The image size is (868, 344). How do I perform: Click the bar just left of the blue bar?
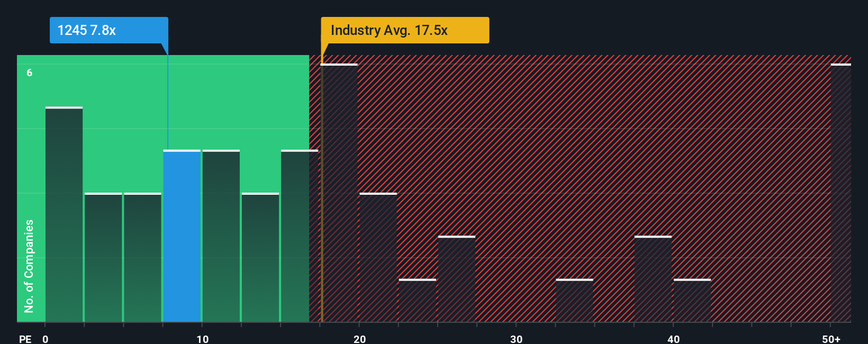pos(143,257)
